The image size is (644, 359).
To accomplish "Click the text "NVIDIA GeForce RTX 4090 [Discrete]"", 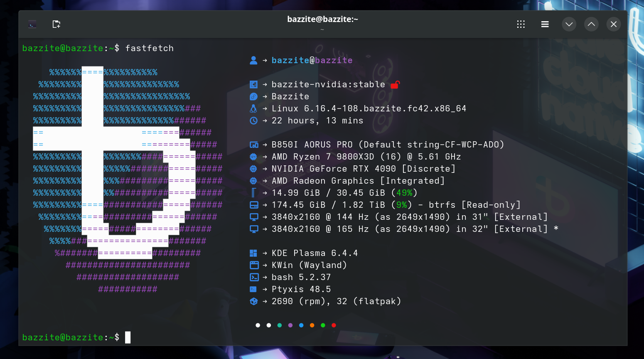I will tap(364, 169).
